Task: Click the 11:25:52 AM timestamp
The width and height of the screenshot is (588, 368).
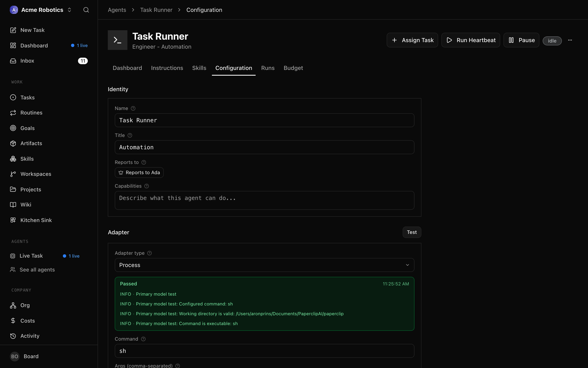Action: pyautogui.click(x=396, y=284)
